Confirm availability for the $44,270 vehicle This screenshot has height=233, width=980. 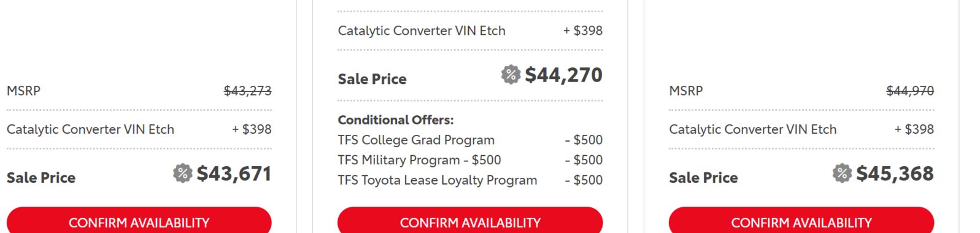tap(470, 222)
